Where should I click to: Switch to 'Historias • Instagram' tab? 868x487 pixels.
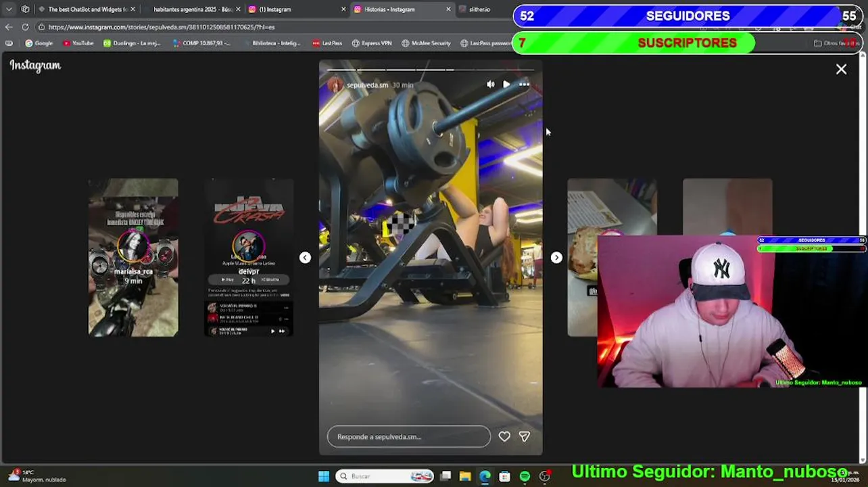coord(402,9)
